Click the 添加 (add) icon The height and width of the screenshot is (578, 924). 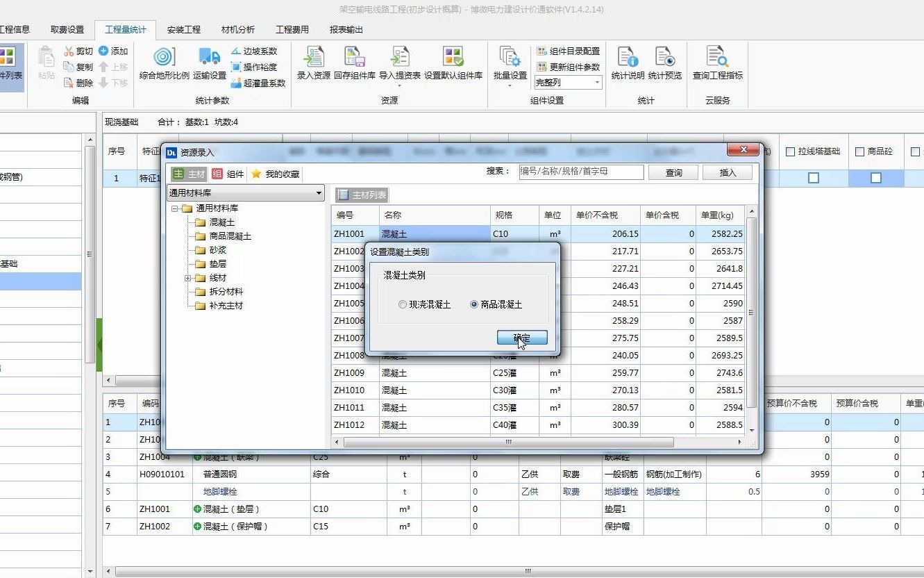[103, 51]
